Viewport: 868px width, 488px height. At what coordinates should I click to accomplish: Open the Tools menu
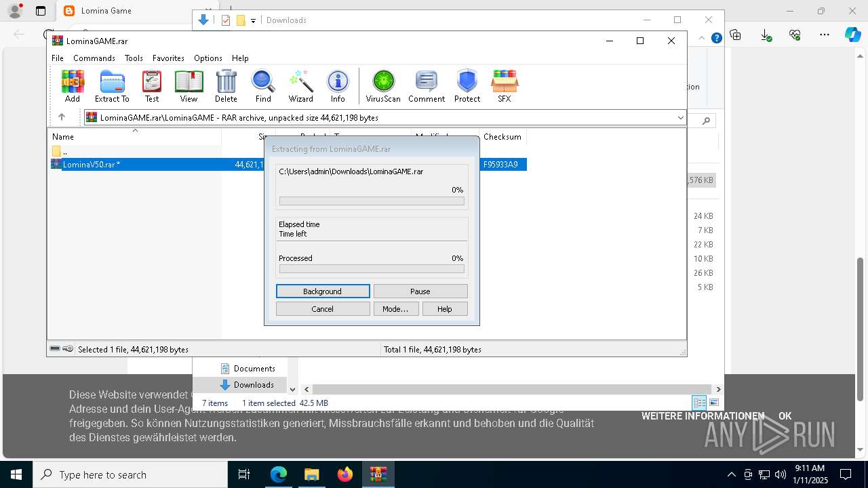pos(134,58)
